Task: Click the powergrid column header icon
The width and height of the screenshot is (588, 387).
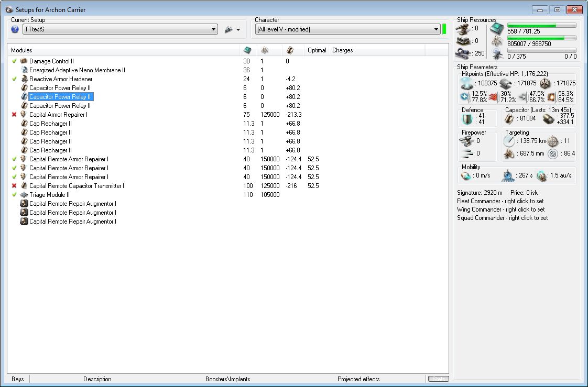Action: (265, 50)
